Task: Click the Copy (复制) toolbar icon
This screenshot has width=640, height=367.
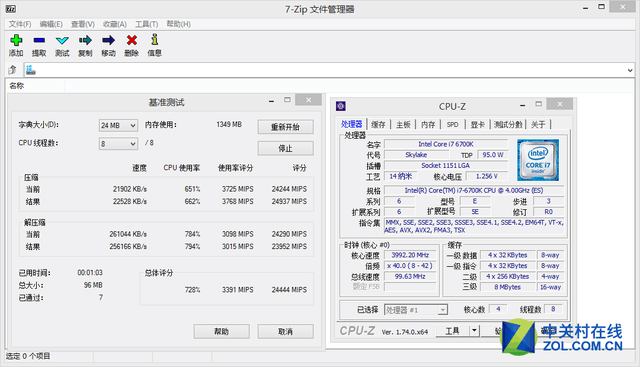Action: [x=85, y=40]
